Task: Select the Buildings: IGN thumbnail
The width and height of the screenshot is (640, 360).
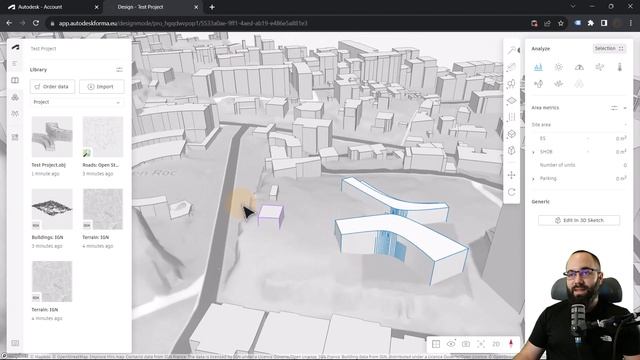Action: coord(52,209)
